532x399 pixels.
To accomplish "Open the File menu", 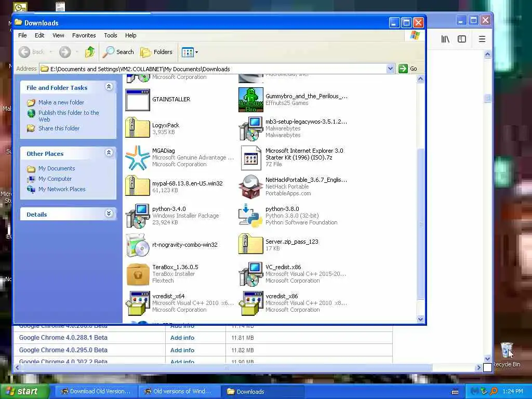I will coord(22,35).
